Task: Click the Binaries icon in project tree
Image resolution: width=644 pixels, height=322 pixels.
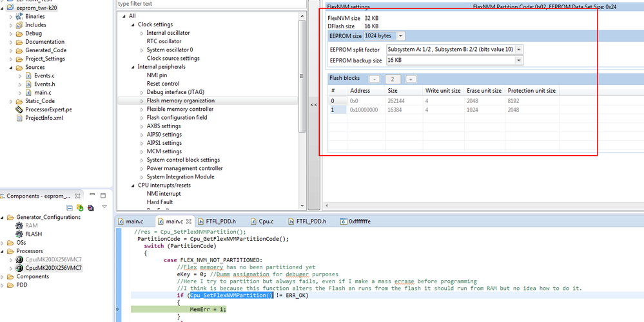Action: click(19, 16)
